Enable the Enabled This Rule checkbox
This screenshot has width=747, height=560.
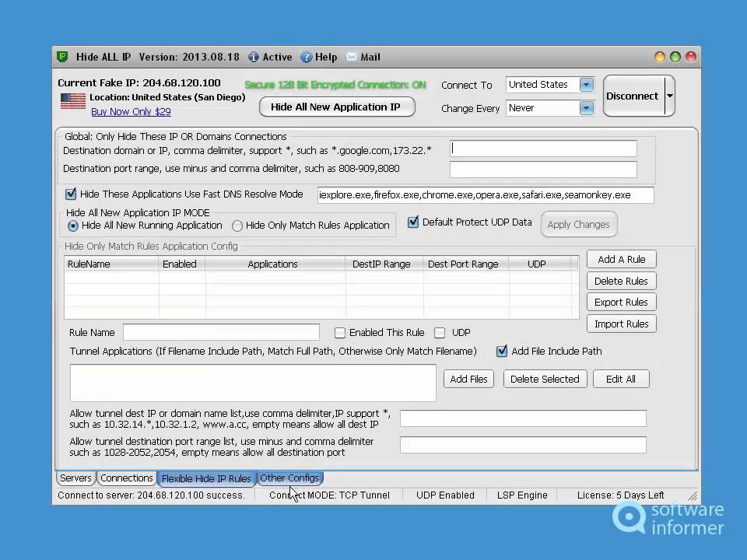tap(340, 332)
